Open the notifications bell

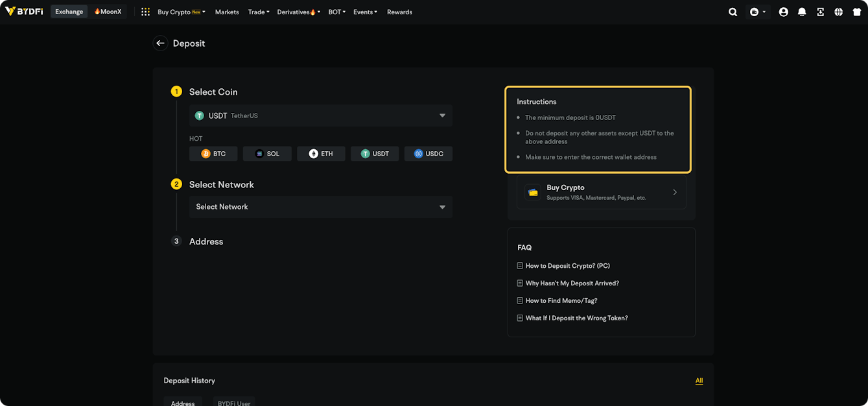[802, 12]
